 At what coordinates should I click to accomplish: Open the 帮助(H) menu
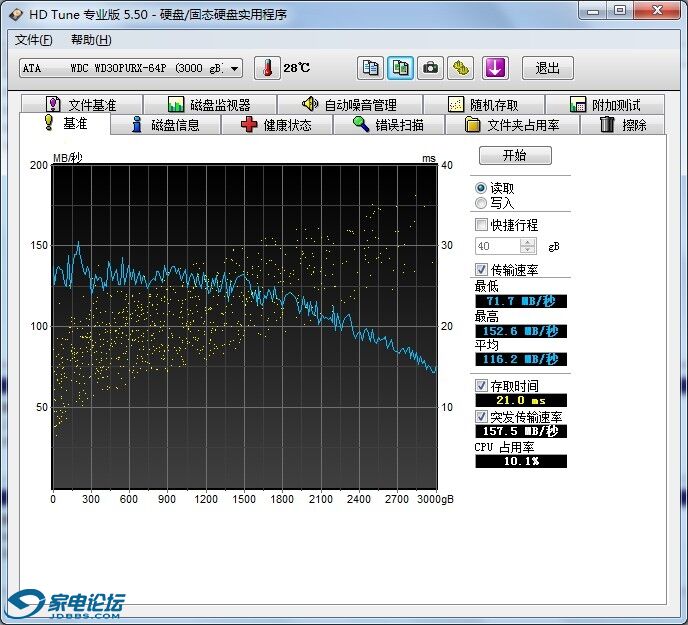tap(91, 40)
